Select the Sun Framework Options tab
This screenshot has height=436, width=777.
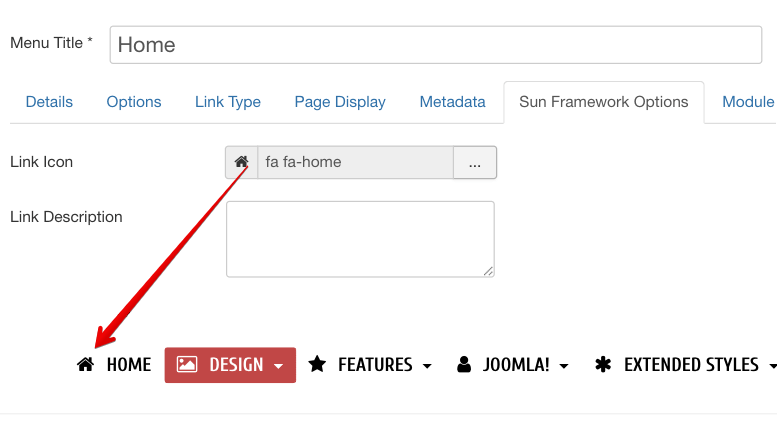(x=604, y=102)
